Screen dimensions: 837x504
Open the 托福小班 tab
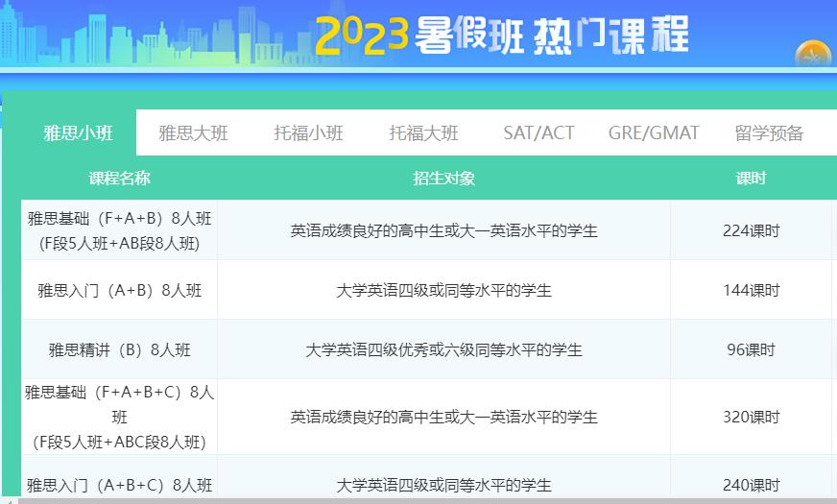[308, 132]
